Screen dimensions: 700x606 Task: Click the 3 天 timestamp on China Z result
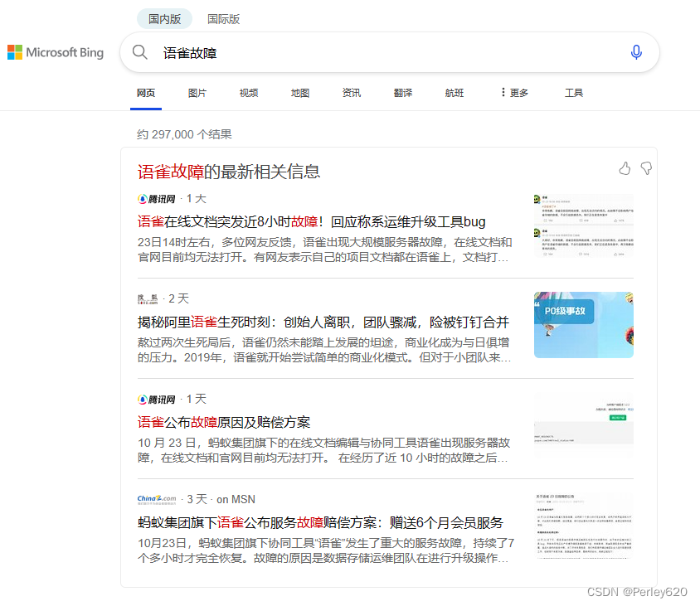[197, 499]
